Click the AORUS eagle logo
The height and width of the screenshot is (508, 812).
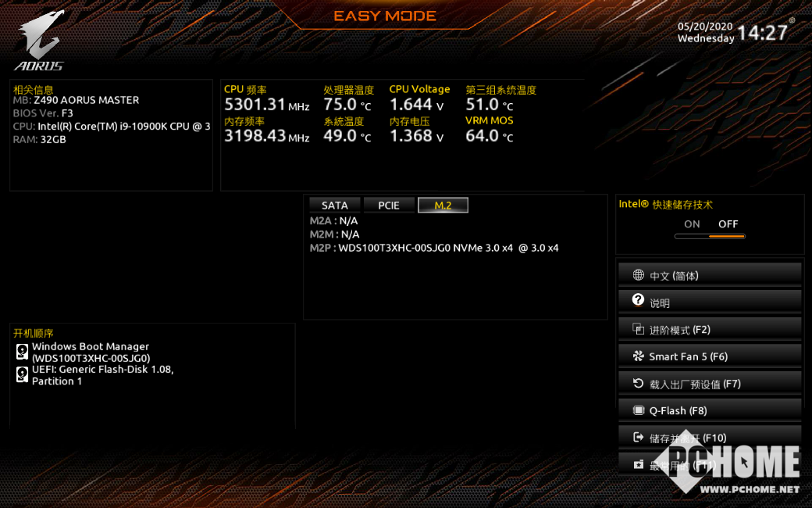pos(41,41)
